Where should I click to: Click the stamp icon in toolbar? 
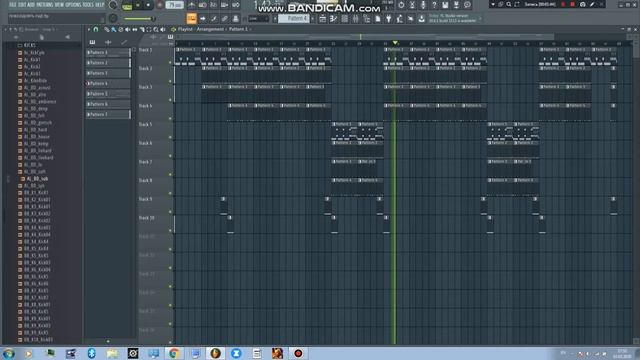[x=236, y=18]
